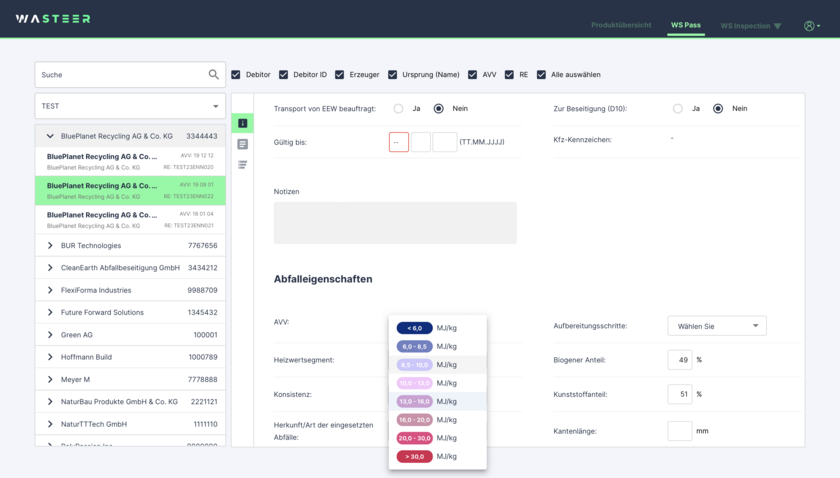The image size is (840, 478).
Task: Expand the Green AG group
Action: point(50,335)
